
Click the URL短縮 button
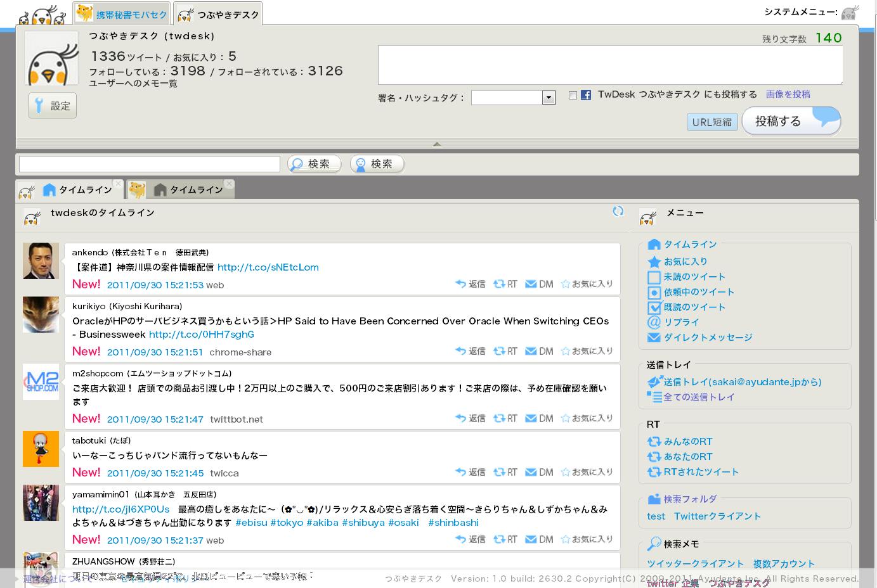(x=712, y=122)
